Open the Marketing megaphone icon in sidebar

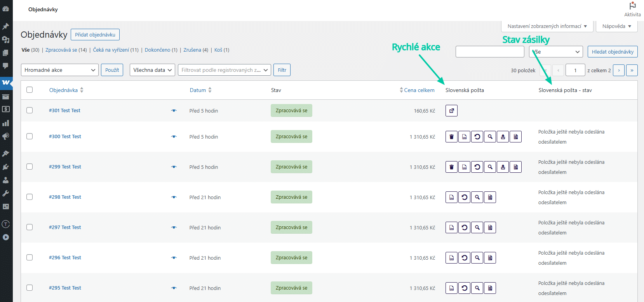click(x=6, y=136)
